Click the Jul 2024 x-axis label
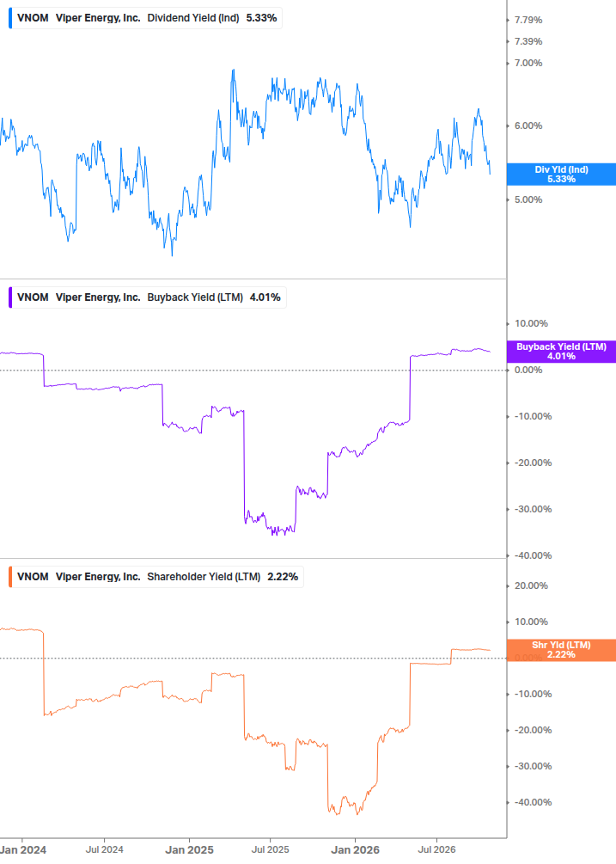The image size is (616, 864). [x=105, y=849]
